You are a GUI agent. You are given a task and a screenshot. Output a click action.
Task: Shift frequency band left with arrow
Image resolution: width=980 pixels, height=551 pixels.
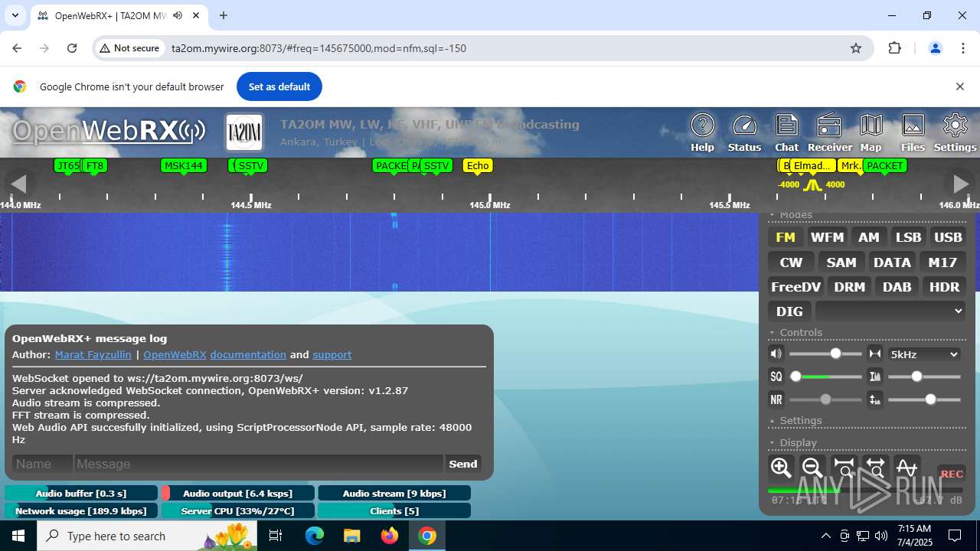[18, 184]
